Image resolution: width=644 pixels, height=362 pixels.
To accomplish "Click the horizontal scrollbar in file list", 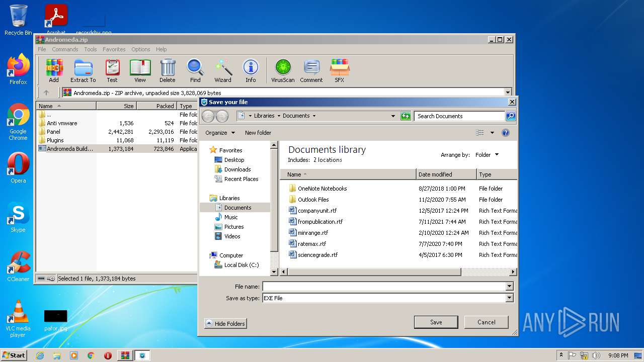I will click(375, 272).
